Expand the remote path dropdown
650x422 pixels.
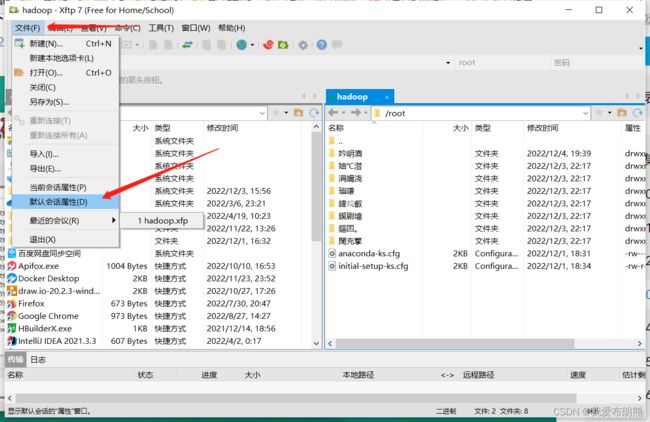(585, 113)
